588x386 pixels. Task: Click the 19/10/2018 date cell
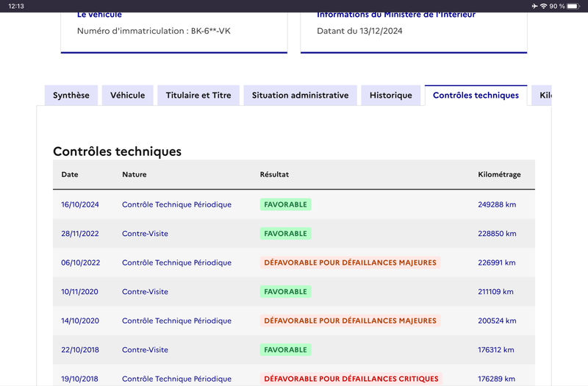click(x=79, y=379)
